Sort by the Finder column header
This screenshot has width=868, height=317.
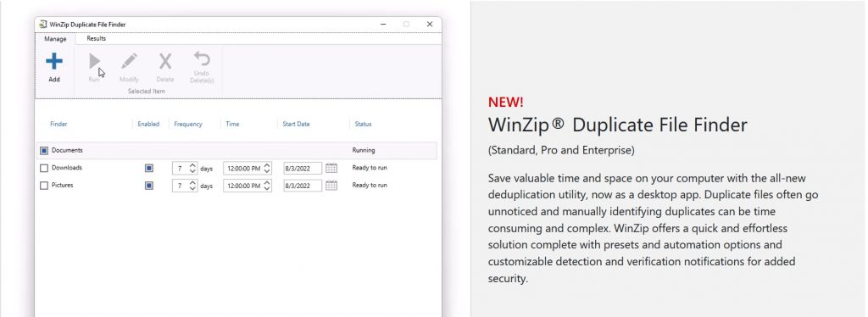pos(58,124)
